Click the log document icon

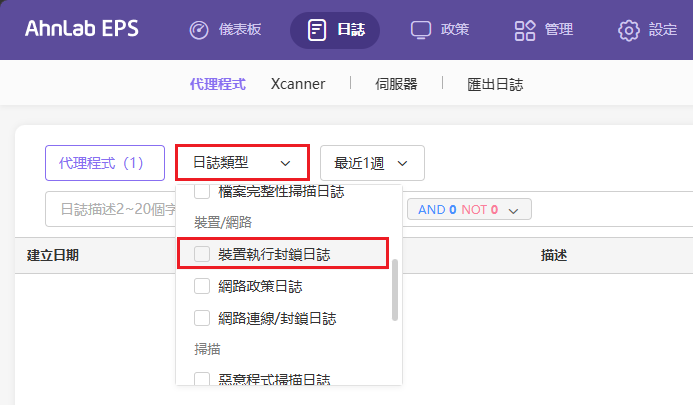coord(317,30)
